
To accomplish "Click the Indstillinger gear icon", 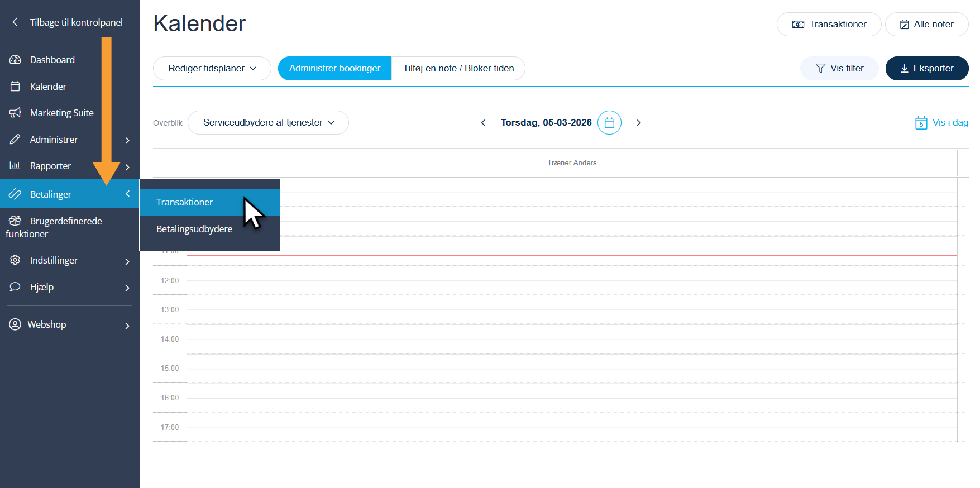I will (15, 260).
